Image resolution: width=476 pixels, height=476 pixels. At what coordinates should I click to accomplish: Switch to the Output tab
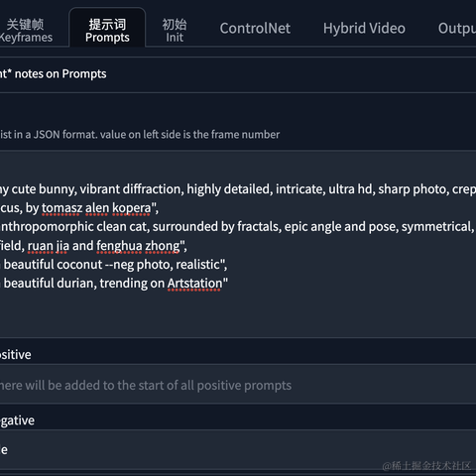point(457,29)
